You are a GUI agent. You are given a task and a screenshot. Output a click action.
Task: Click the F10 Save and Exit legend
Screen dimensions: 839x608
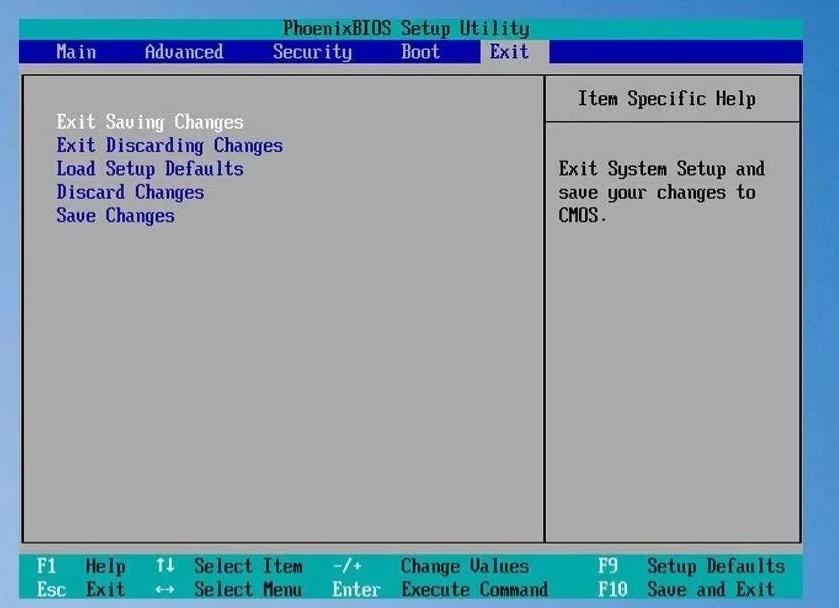click(687, 590)
